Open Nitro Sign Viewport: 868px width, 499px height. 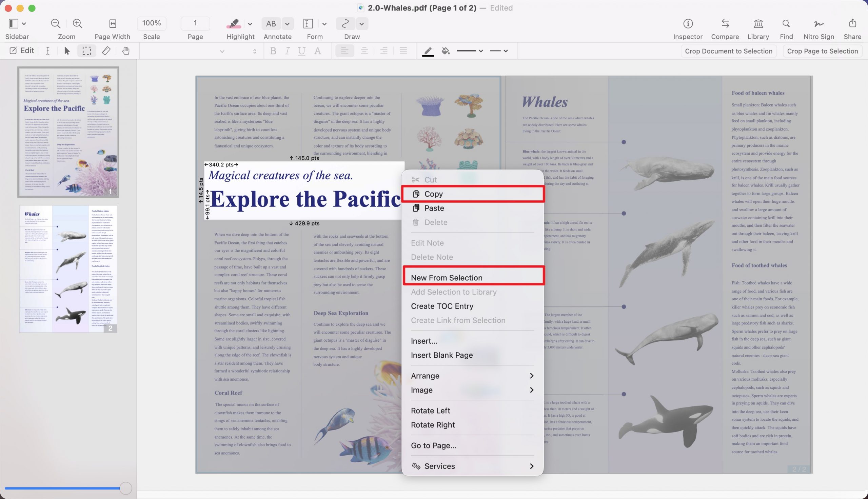(x=818, y=24)
